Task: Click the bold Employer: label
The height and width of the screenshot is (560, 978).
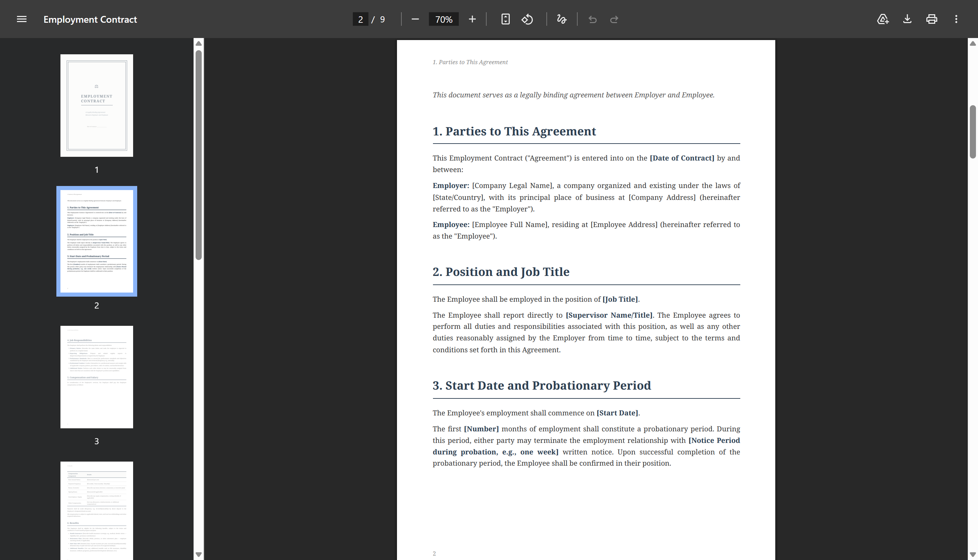Action: [451, 186]
